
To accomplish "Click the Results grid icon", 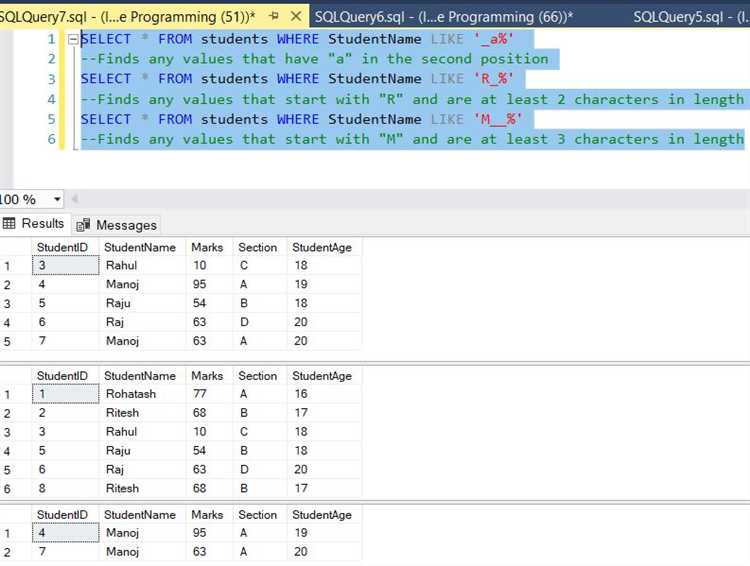I will [x=10, y=224].
